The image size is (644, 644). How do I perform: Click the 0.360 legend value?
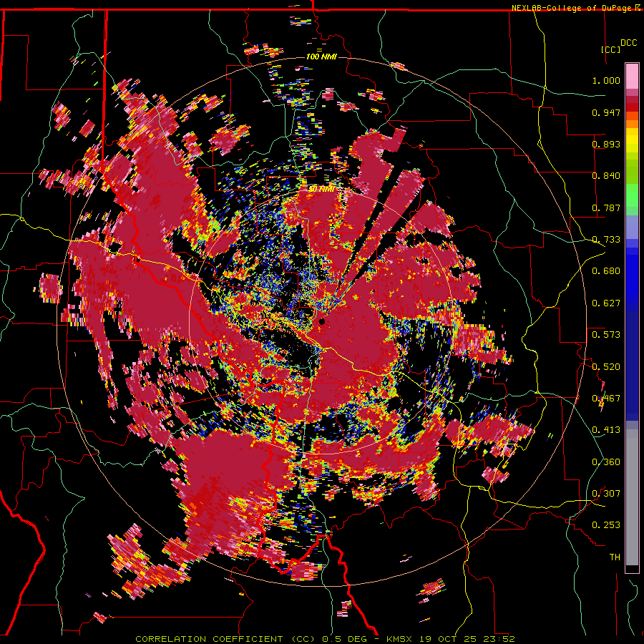(x=606, y=462)
